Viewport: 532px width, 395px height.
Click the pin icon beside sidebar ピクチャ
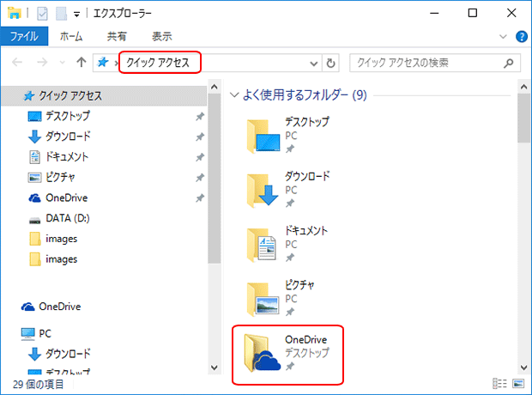tap(200, 177)
